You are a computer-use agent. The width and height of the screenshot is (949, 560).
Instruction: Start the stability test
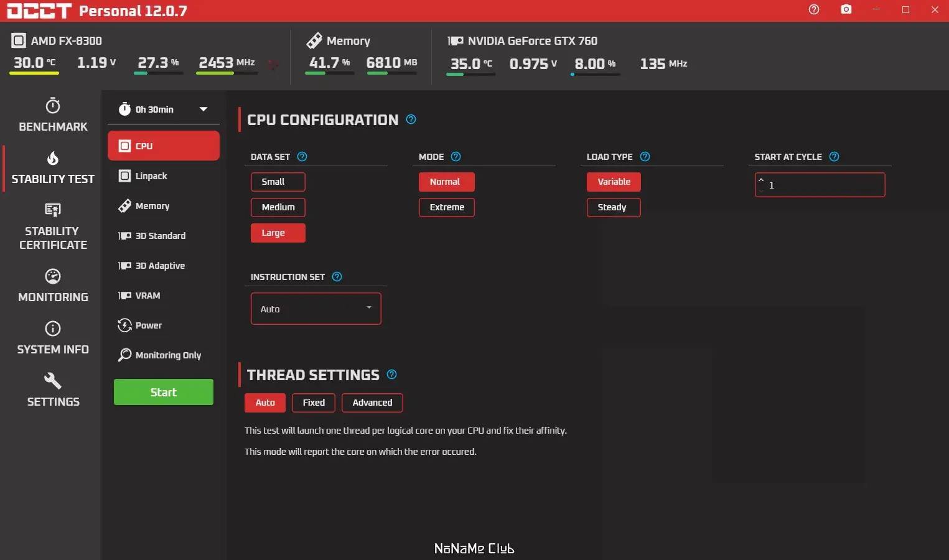click(164, 392)
